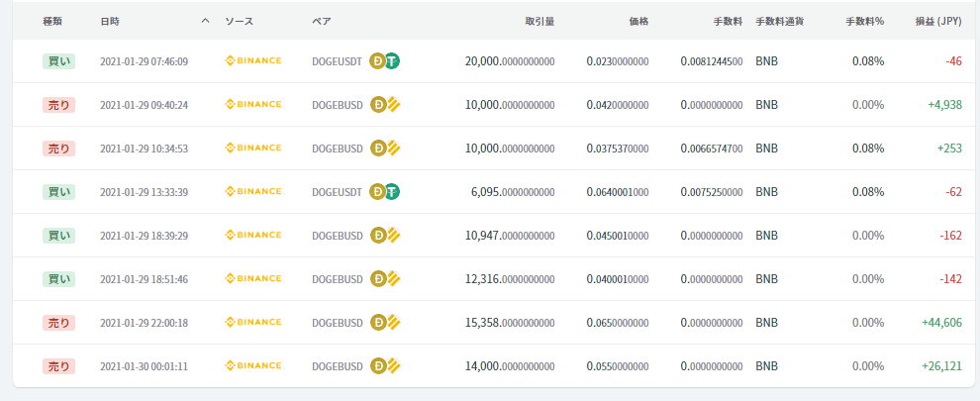Click DOGEUSDT text in the 13:33:39 row
The image size is (980, 401).
(x=337, y=192)
